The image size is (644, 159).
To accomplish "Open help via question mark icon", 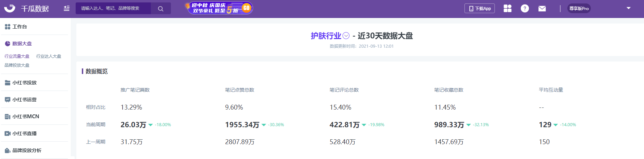I will pos(525,8).
